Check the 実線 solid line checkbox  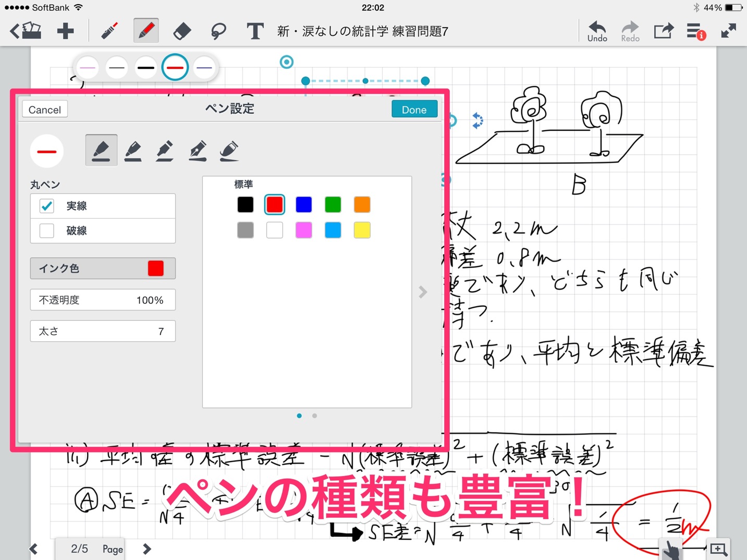click(x=47, y=206)
